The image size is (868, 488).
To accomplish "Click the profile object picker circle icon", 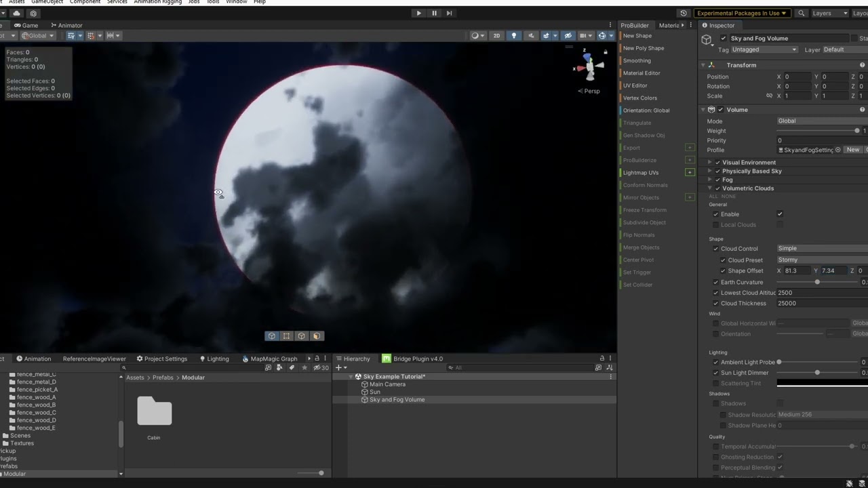I will (x=838, y=150).
